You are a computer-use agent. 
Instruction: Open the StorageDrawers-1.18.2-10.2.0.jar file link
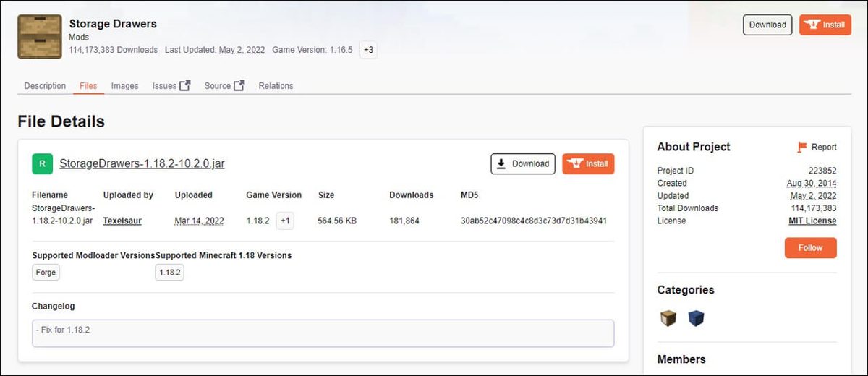pyautogui.click(x=142, y=163)
